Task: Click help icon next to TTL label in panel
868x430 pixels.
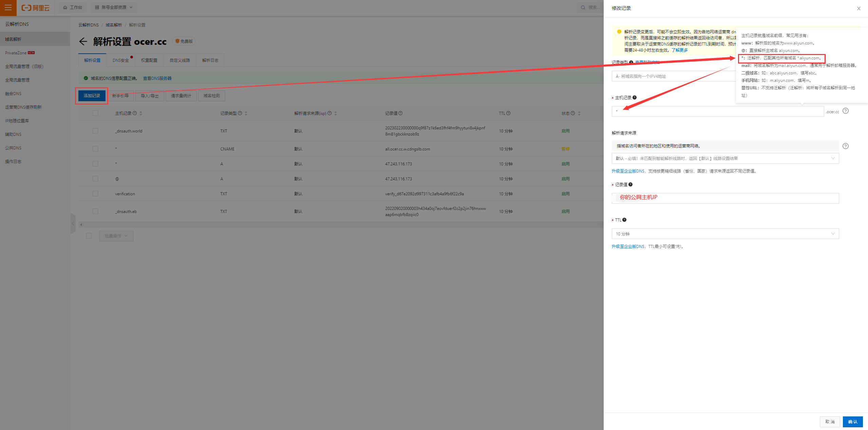Action: point(624,220)
